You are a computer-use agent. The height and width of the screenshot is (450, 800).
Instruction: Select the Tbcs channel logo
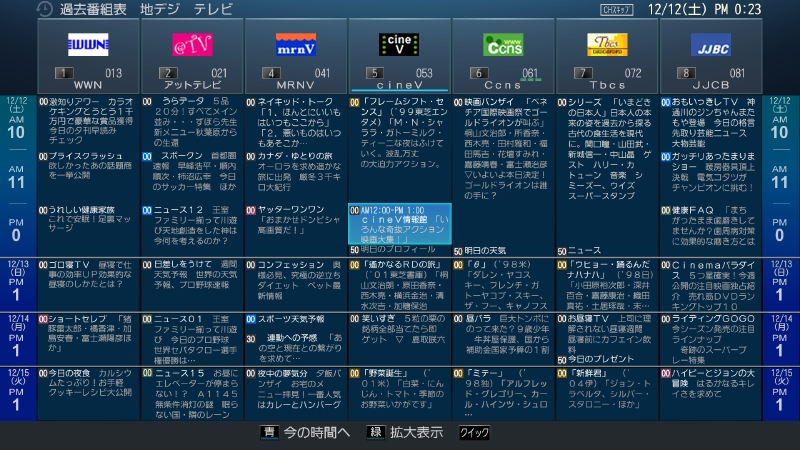(x=607, y=44)
